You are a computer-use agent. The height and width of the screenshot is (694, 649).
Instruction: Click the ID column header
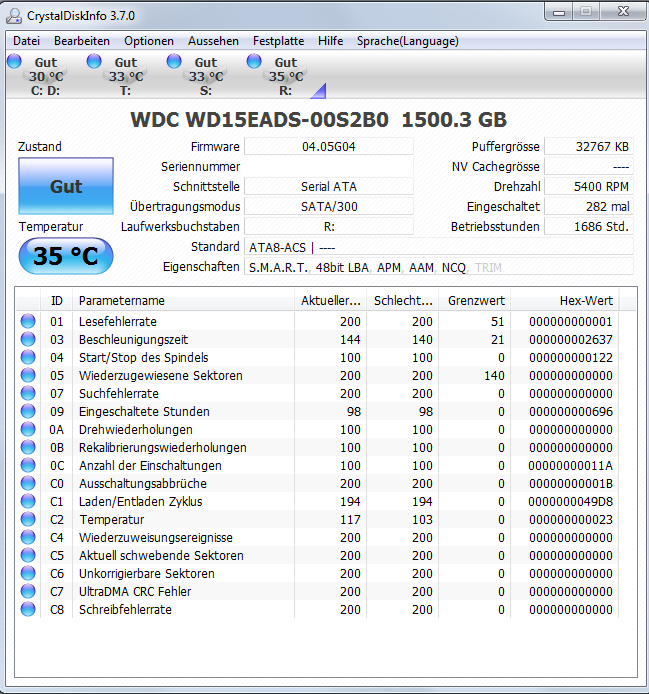click(x=57, y=301)
